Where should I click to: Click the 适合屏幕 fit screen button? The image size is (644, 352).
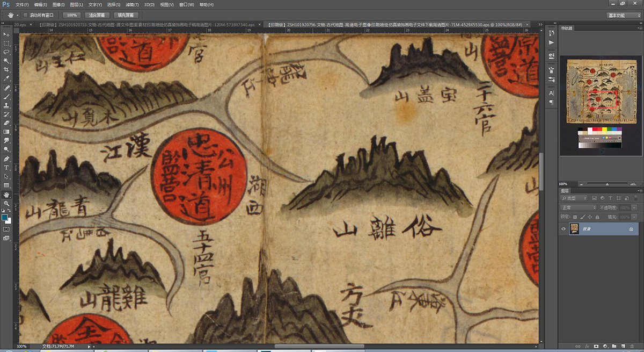click(97, 15)
